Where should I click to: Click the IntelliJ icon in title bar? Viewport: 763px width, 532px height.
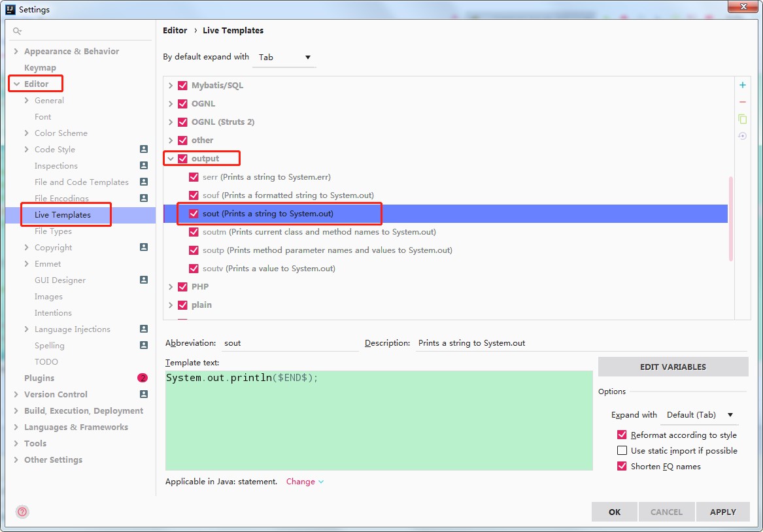click(x=10, y=9)
